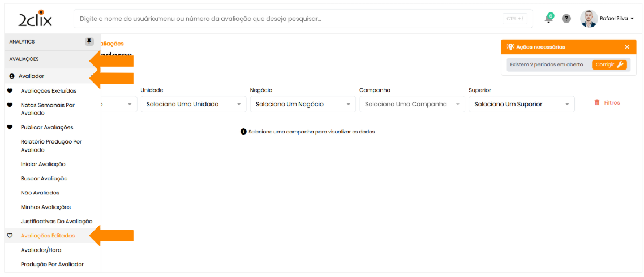Pin the sidebar menu with pushpin icon

click(x=89, y=42)
